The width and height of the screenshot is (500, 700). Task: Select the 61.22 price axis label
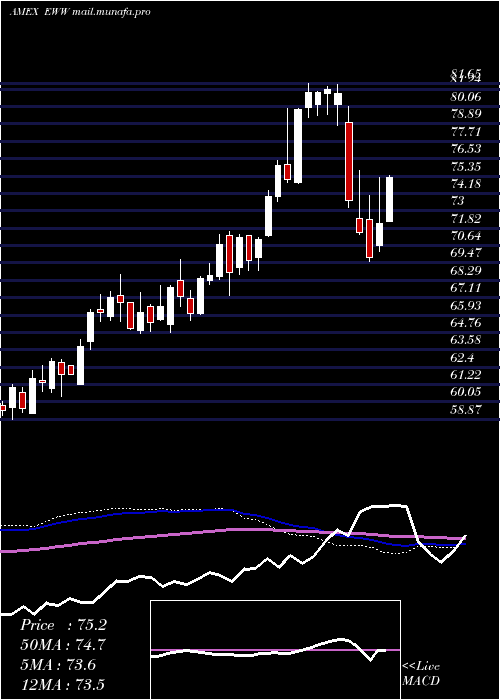(466, 375)
